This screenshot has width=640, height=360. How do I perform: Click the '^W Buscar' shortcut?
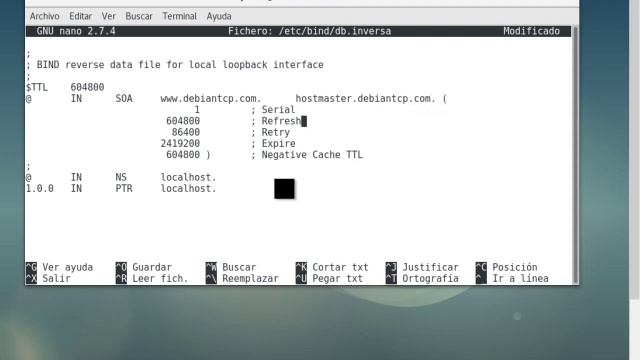pos(231,267)
